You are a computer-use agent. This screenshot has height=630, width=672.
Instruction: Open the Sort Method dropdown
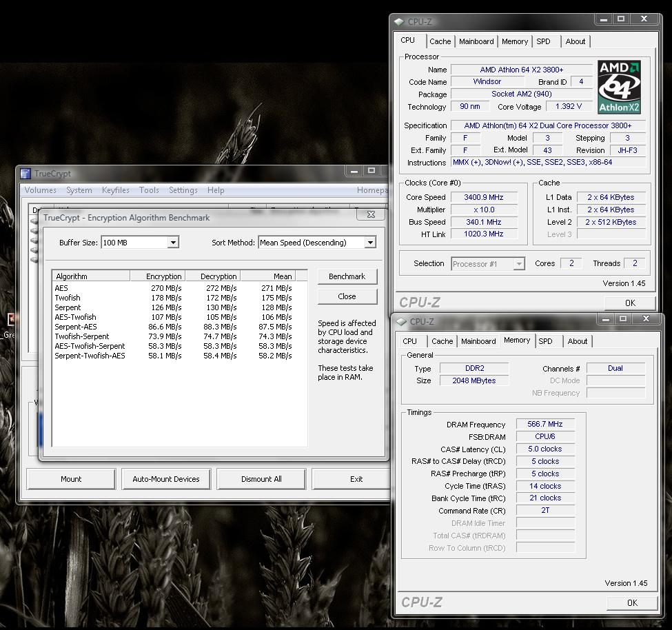pyautogui.click(x=370, y=243)
